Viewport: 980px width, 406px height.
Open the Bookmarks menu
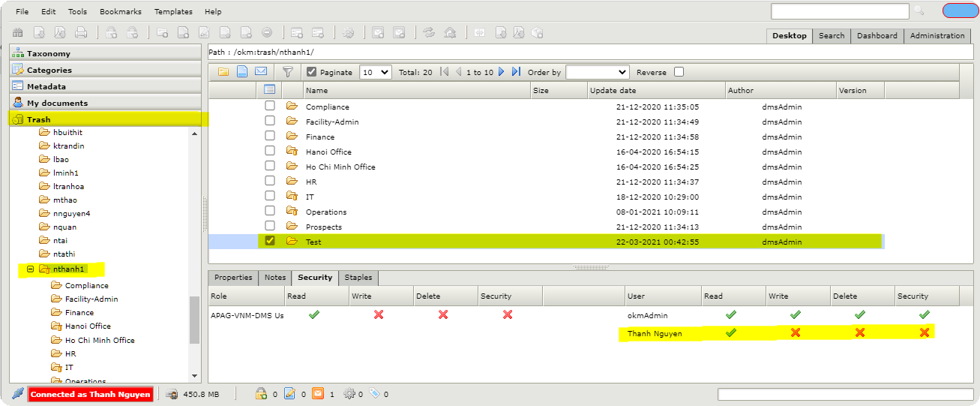coord(119,12)
